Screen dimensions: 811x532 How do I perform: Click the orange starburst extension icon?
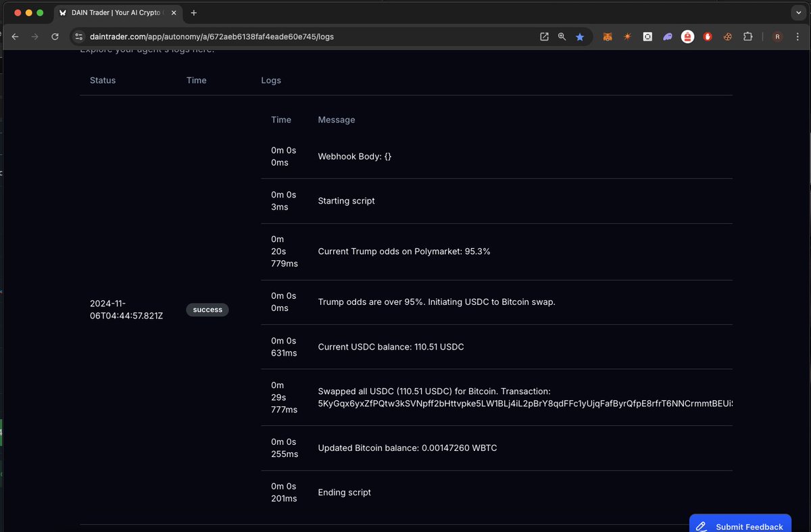click(627, 37)
